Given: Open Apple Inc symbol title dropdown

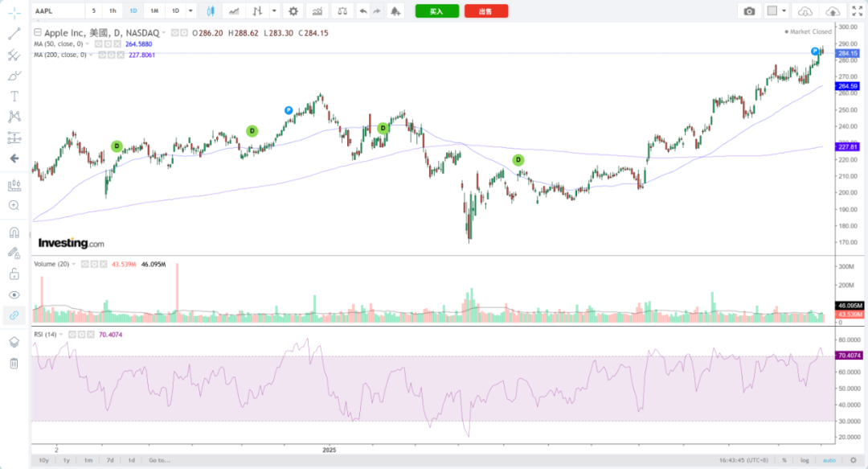Looking at the screenshot, I should pyautogui.click(x=164, y=33).
